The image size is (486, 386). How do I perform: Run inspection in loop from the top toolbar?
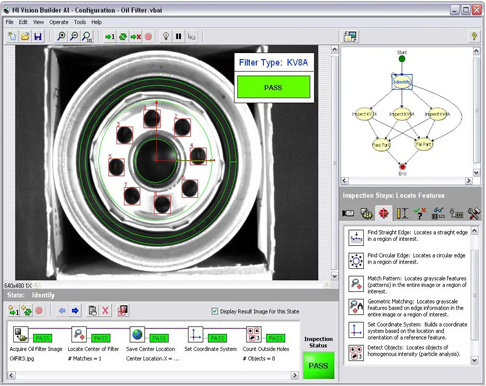123,36
